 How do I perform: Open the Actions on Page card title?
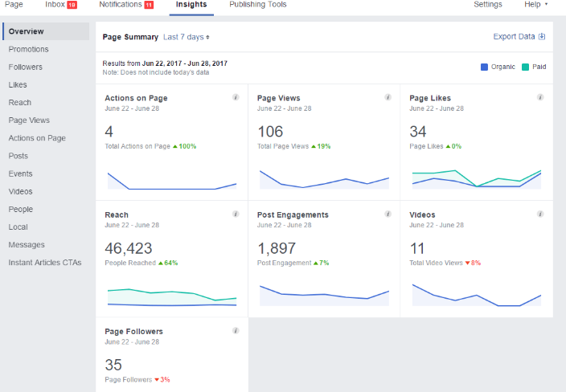(136, 98)
